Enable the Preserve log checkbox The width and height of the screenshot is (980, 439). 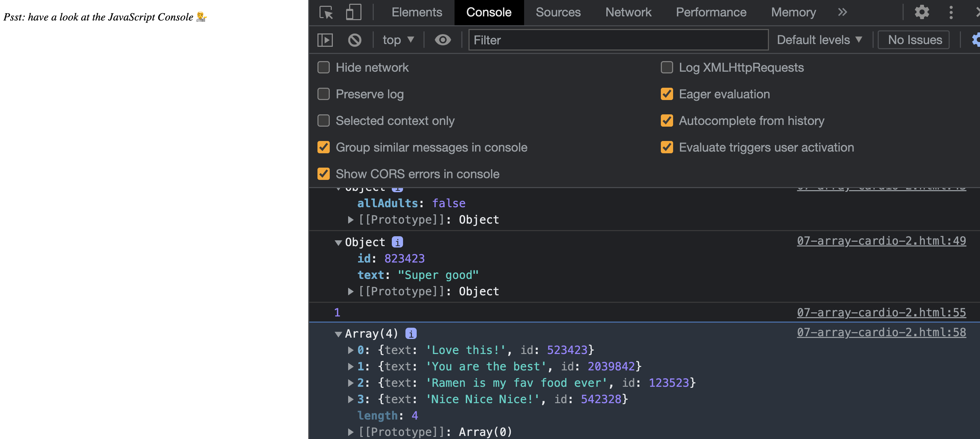(323, 94)
